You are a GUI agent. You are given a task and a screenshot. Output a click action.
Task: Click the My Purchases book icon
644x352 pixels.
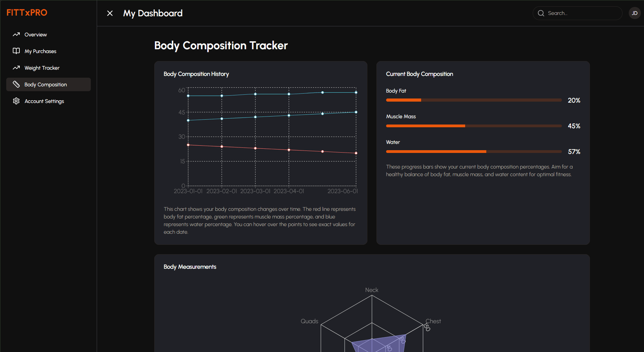coord(16,51)
